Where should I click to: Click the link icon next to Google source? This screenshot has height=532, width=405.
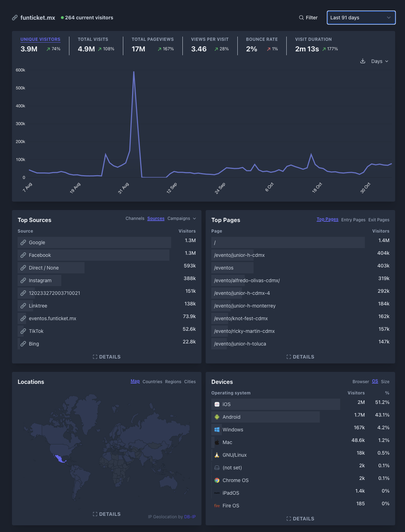coord(24,242)
